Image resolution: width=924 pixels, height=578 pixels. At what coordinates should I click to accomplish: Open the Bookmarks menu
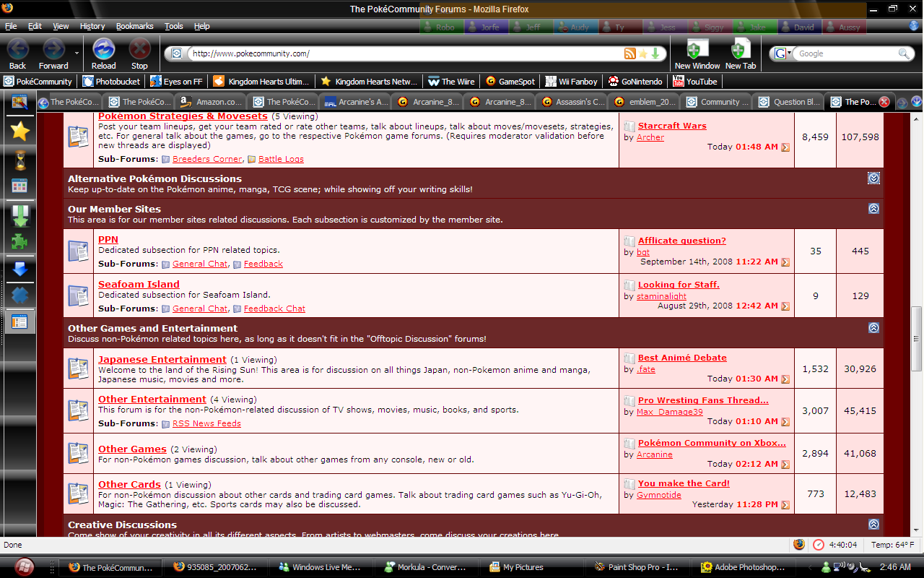[135, 26]
